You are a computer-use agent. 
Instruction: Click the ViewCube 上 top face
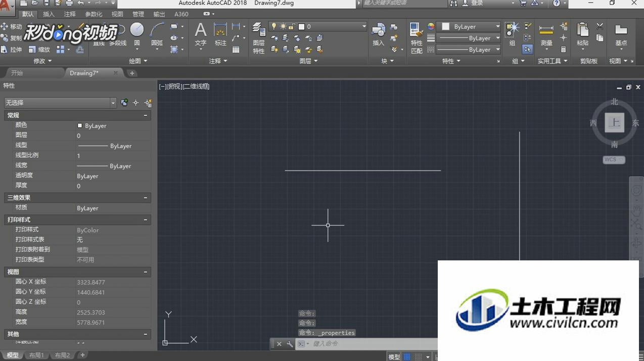click(615, 123)
